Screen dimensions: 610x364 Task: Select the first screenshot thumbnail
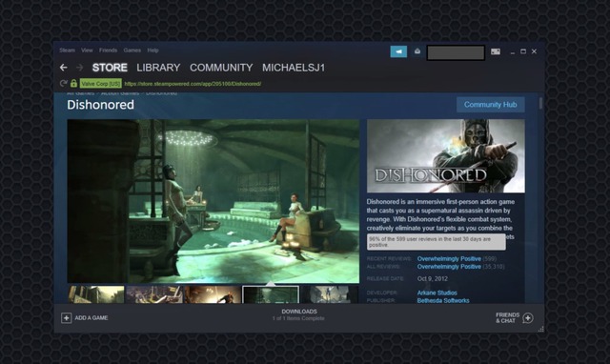(96, 294)
